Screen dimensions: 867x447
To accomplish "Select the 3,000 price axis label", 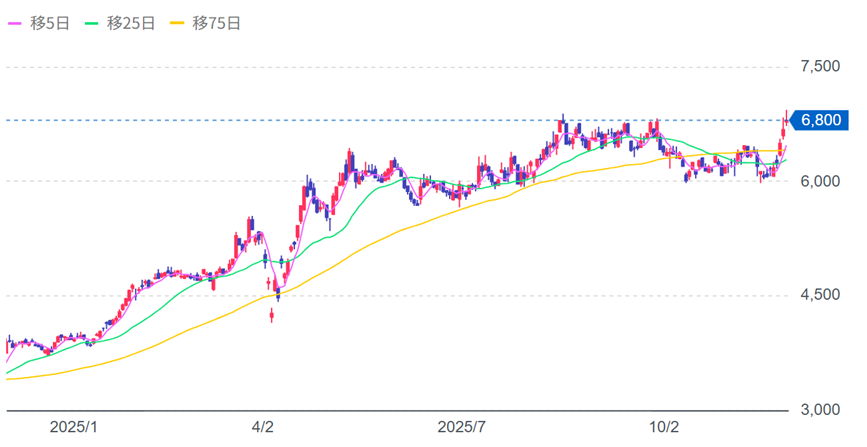I will tap(820, 409).
